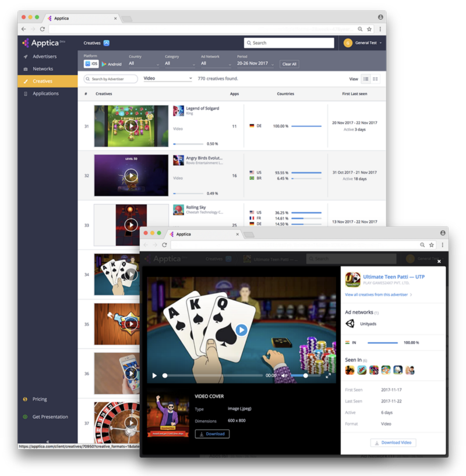This screenshot has width=466, height=476.
Task: Click zoom magnifier icon in back window address bar
Action: tap(360, 29)
